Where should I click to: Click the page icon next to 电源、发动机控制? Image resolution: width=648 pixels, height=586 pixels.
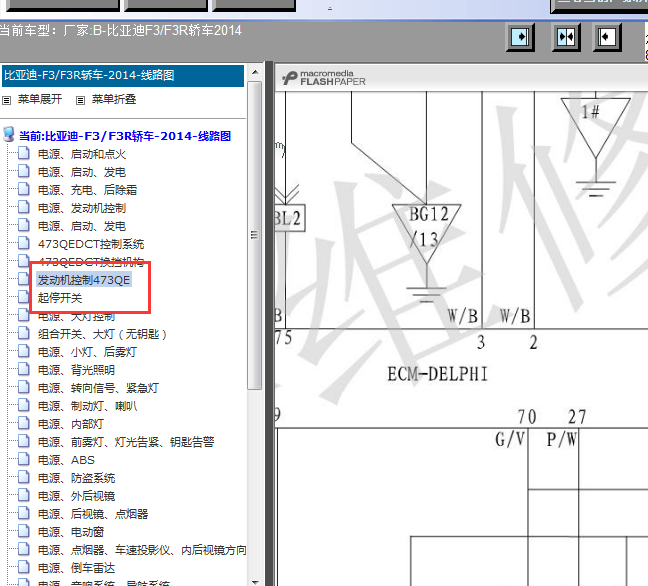24,207
